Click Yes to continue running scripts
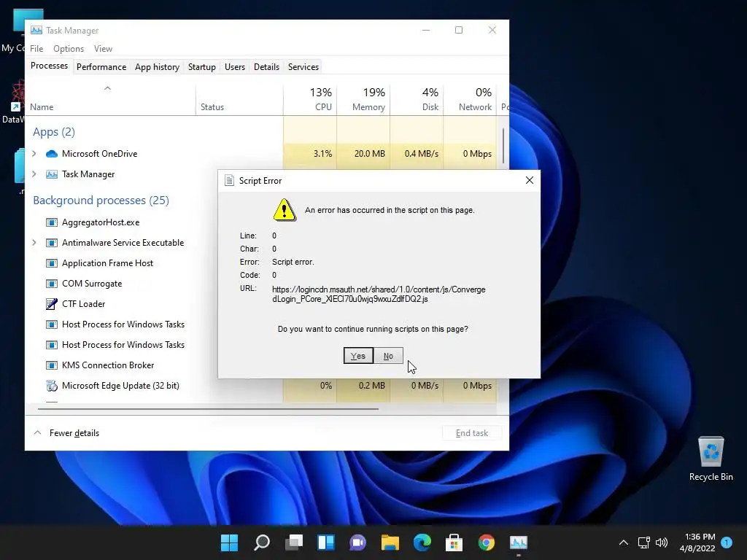The image size is (747, 560). pyautogui.click(x=358, y=356)
